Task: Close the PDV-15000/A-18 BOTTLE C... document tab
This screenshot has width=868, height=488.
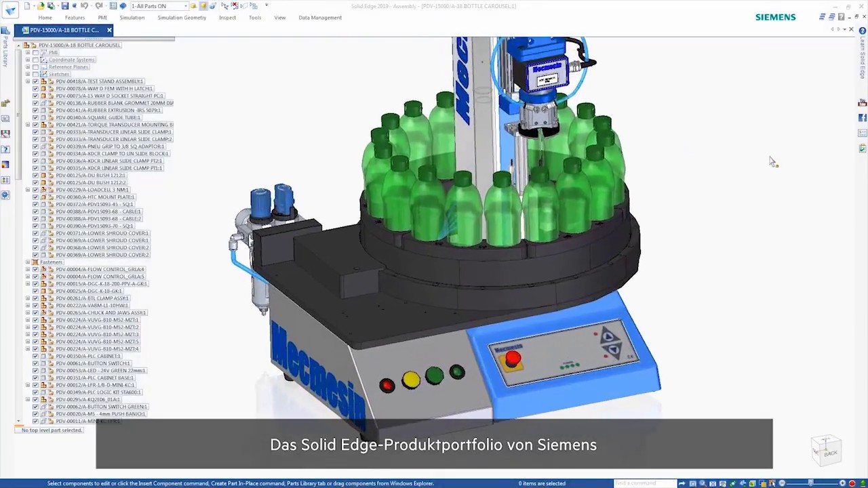Action: click(x=109, y=30)
